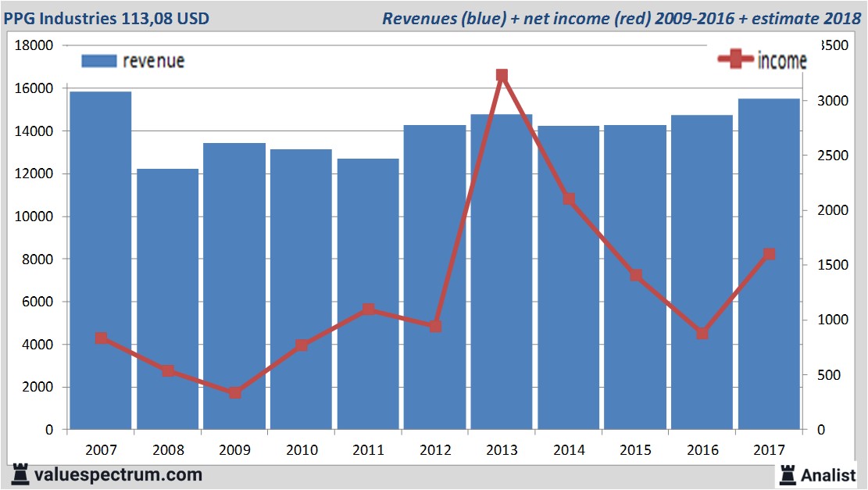The image size is (868, 490).
Task: Click the valuespectrum.com chess rook icon
Action: [20, 474]
